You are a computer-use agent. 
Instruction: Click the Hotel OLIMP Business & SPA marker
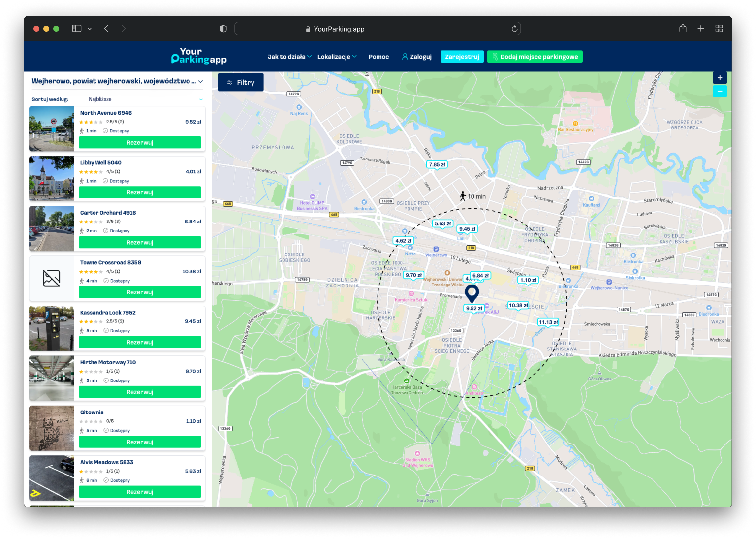coord(312,203)
